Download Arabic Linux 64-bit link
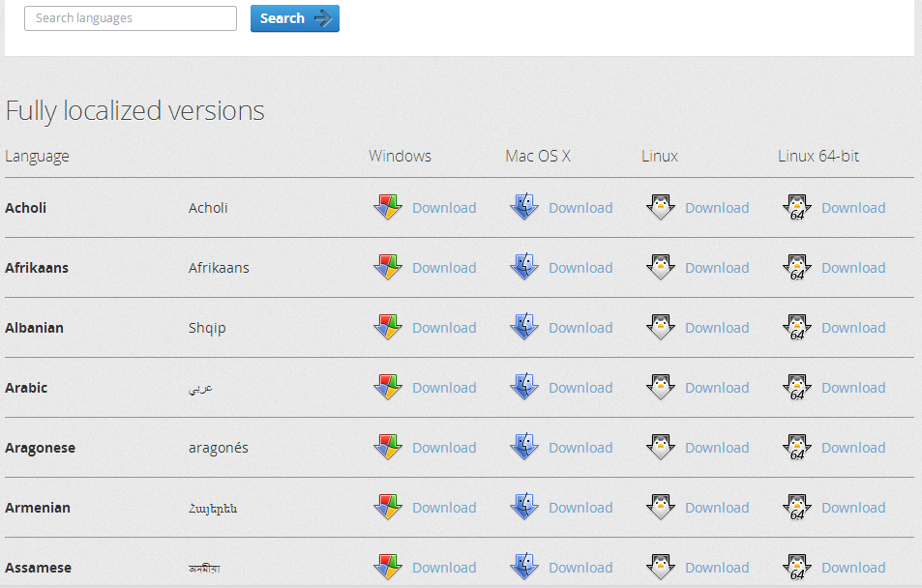The image size is (922, 588). (x=853, y=388)
